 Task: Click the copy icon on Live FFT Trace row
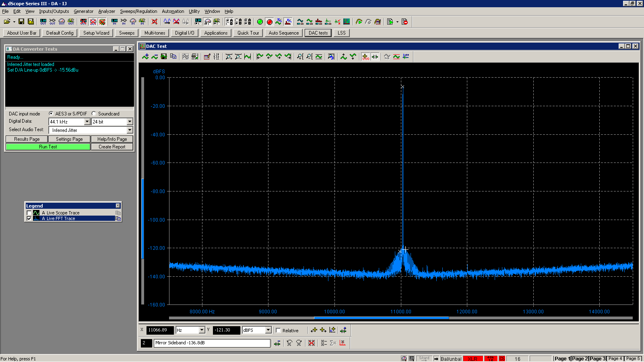tap(118, 219)
